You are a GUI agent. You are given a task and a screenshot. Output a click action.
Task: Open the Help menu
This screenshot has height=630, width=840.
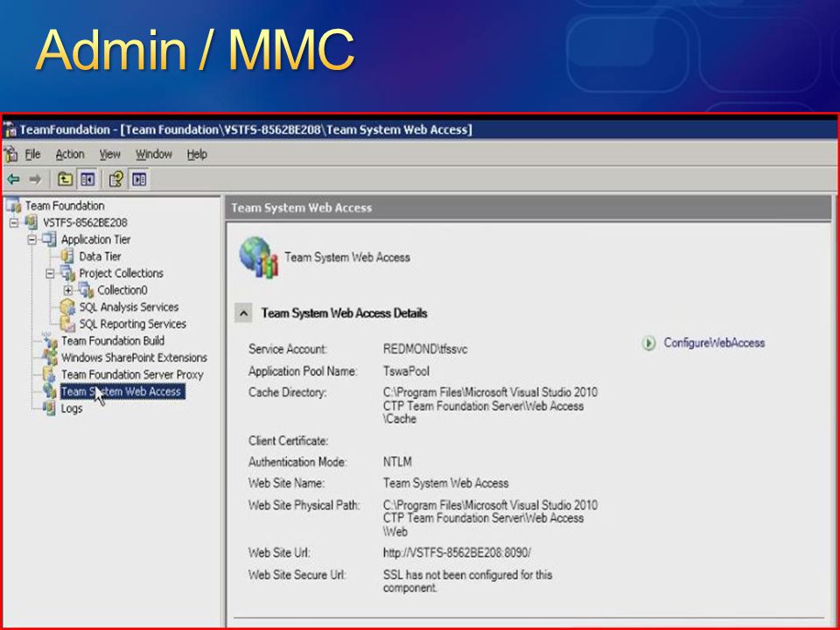coord(197,154)
